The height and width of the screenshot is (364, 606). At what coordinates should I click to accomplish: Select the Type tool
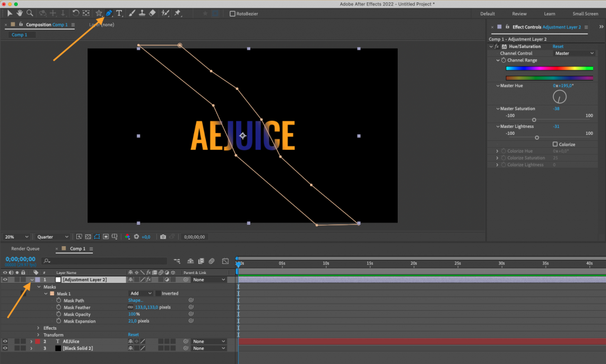120,12
